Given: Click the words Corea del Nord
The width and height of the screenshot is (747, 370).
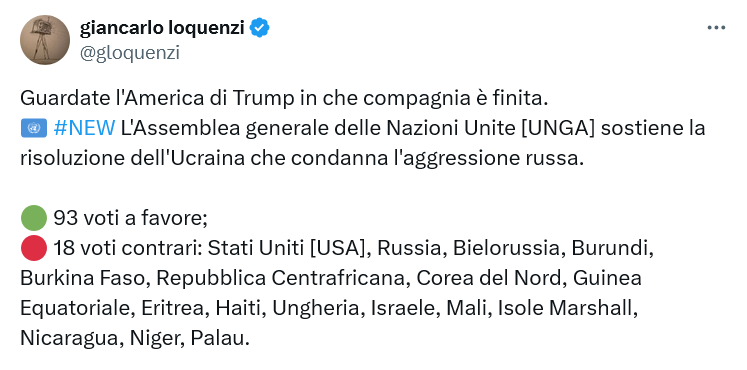Looking at the screenshot, I should [x=488, y=278].
